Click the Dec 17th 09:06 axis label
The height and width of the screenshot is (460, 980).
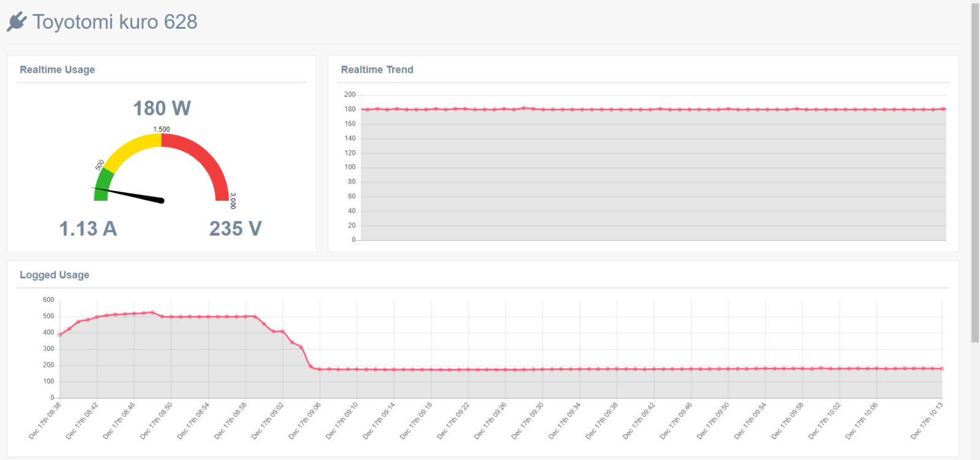(304, 421)
